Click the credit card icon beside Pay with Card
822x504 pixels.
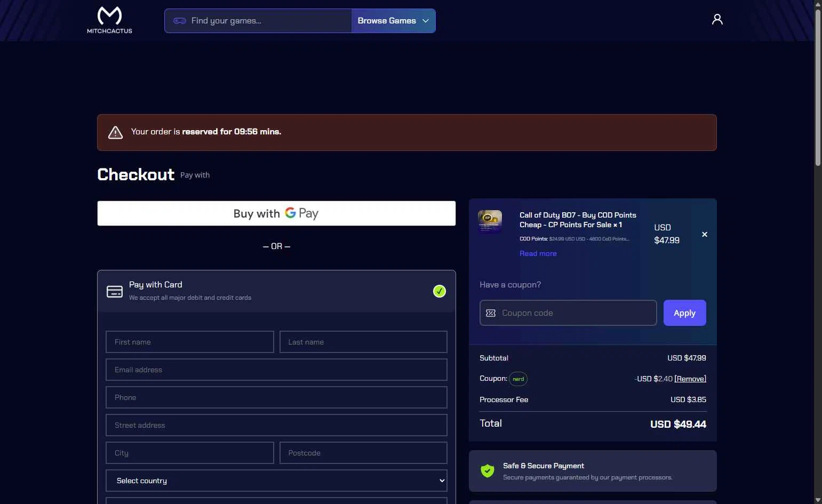point(115,291)
